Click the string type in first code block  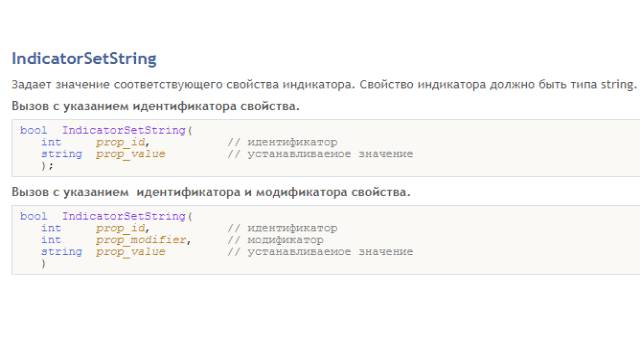(x=62, y=154)
